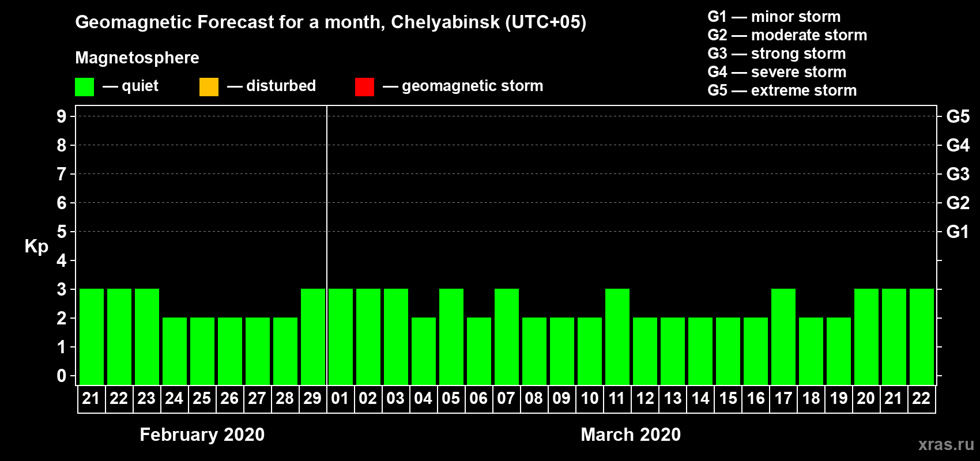Click the orange disturbed legend swatch
The image size is (980, 461).
click(209, 87)
